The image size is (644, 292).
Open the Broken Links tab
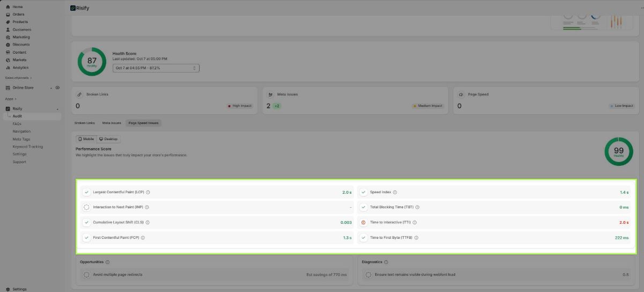click(84, 123)
